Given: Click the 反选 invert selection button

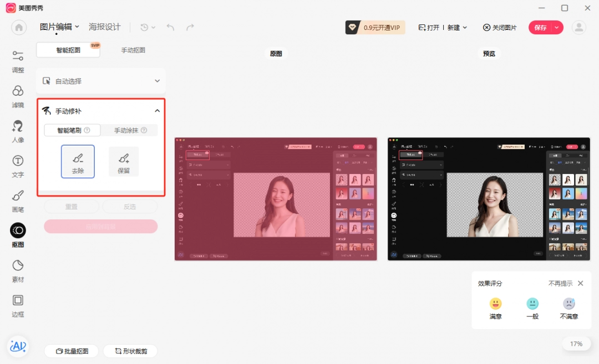Looking at the screenshot, I should [x=130, y=207].
